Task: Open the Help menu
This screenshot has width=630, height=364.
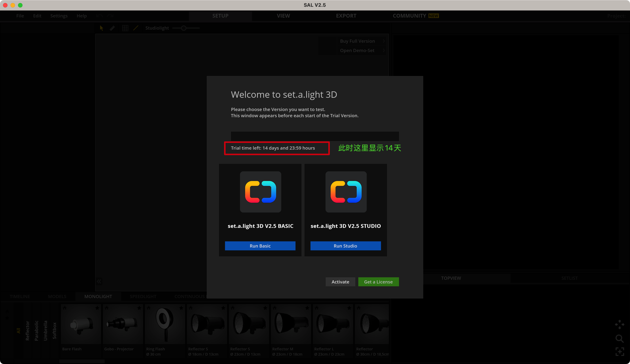Action: tap(82, 16)
